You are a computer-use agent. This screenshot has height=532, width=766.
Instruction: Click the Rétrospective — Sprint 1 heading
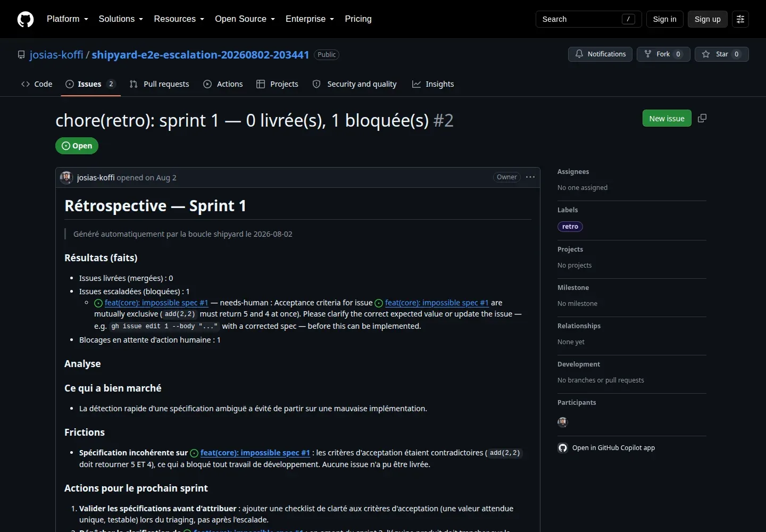tap(155, 206)
